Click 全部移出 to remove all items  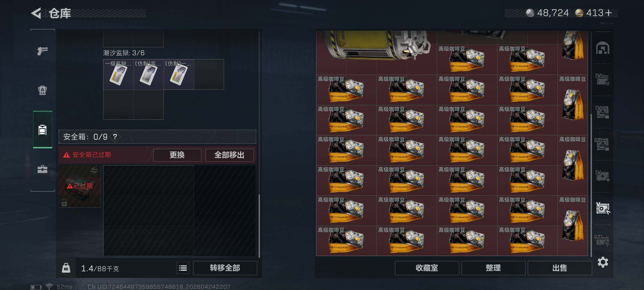[x=229, y=155]
